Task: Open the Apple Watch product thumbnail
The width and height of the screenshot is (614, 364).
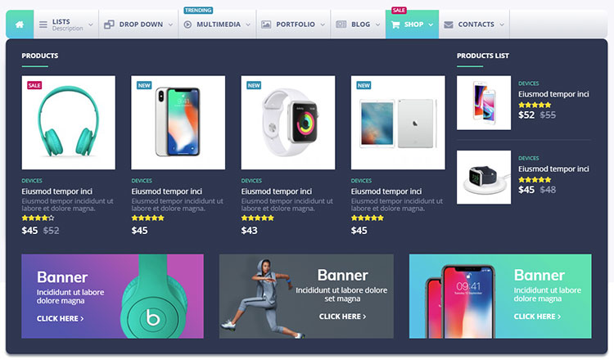Action: [x=288, y=123]
